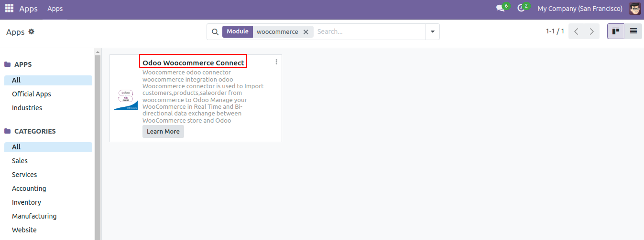Open the conversations messages icon
Viewport: 644px width, 240px height.
pyautogui.click(x=501, y=9)
